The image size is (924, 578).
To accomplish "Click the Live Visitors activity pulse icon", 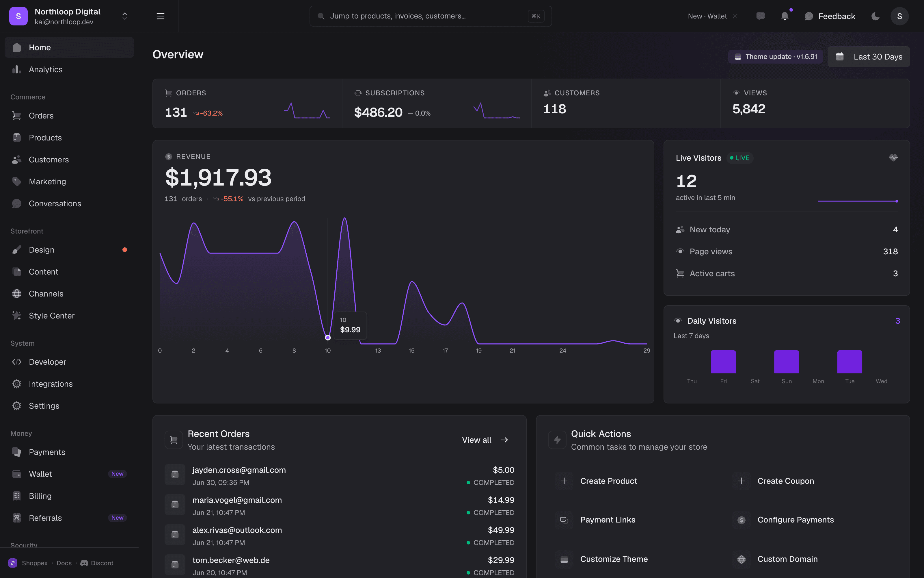I will pos(893,158).
